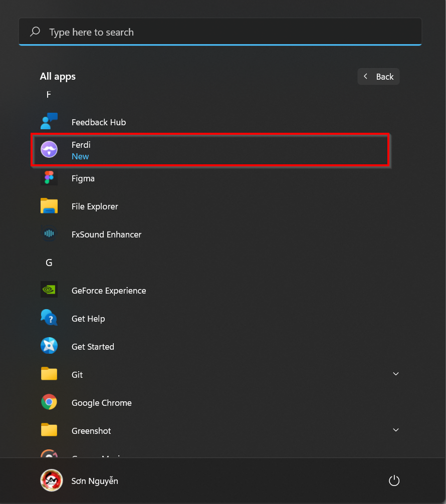The height and width of the screenshot is (504, 446).
Task: Select the GeForce Experience label
Action: [x=109, y=291]
